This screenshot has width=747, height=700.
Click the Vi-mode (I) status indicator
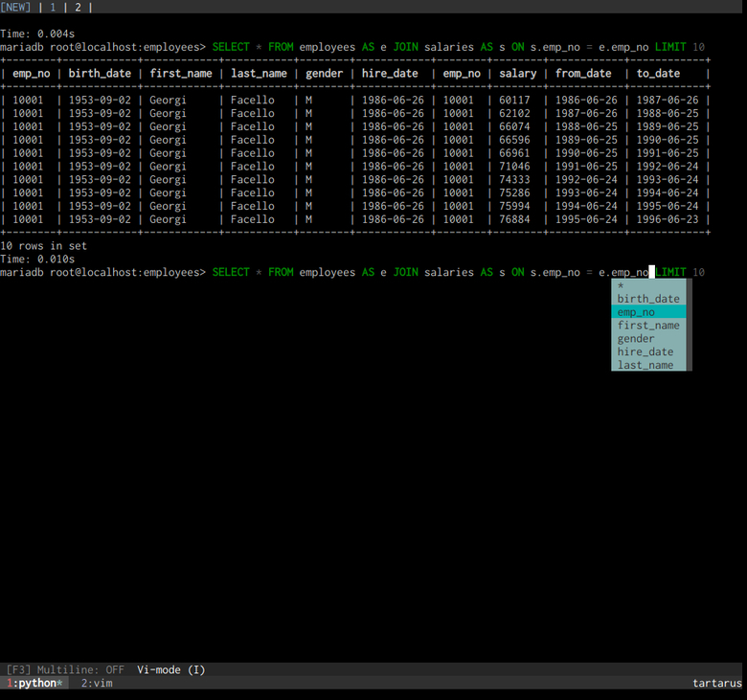pyautogui.click(x=170, y=670)
